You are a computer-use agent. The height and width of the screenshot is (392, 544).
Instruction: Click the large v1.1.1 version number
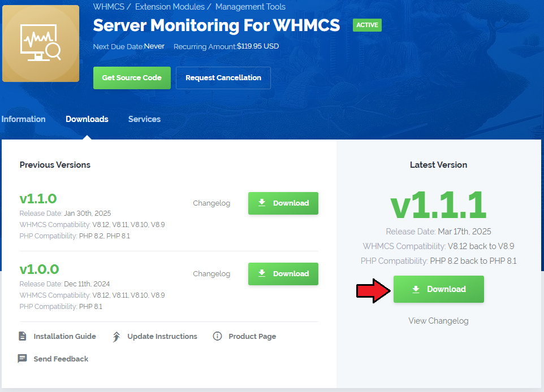(438, 205)
